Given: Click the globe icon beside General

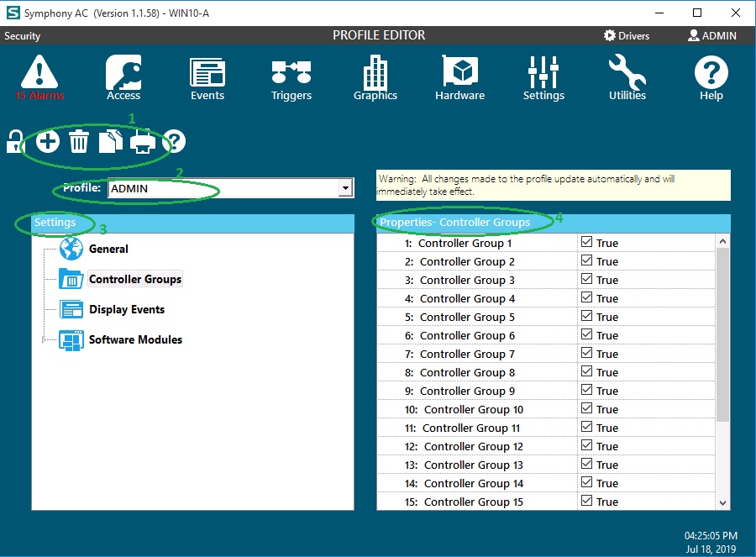Looking at the screenshot, I should click(71, 249).
